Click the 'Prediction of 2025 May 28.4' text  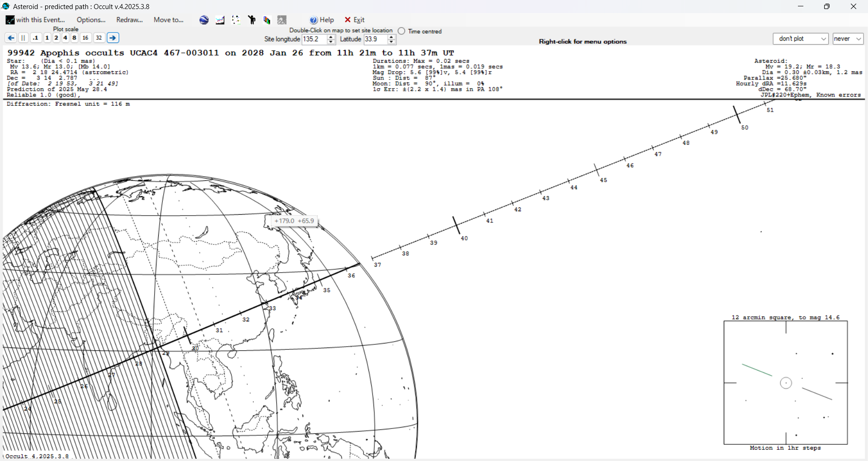pyautogui.click(x=57, y=89)
